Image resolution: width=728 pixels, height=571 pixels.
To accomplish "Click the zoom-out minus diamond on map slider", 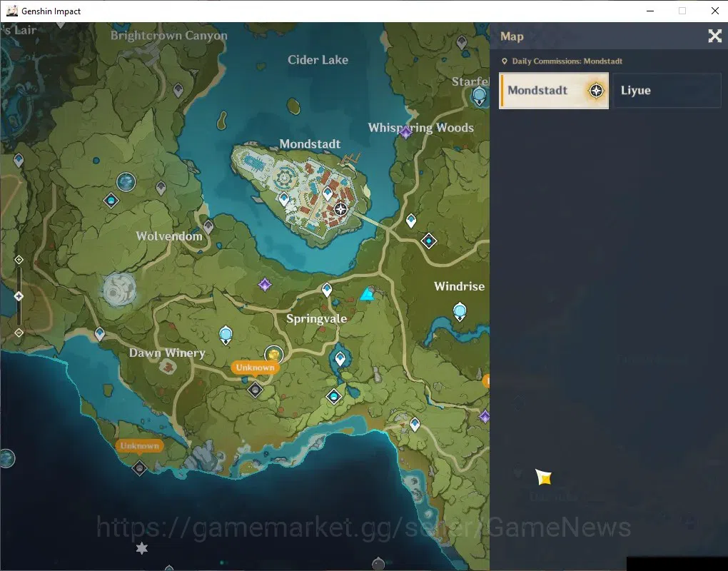I will tap(19, 333).
